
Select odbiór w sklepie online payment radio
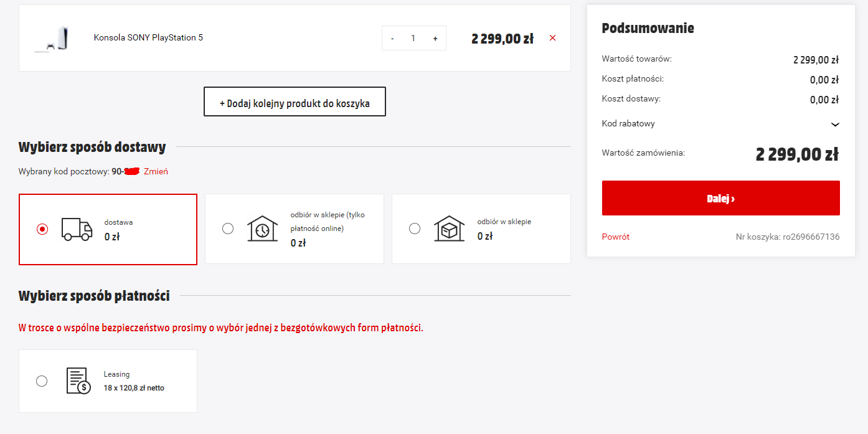(228, 229)
